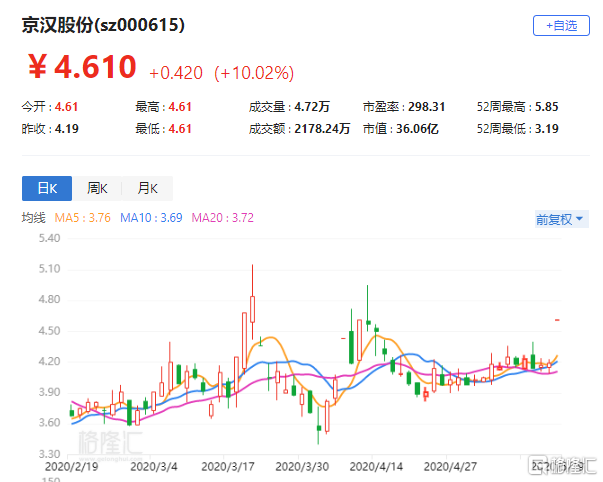Switch to the 月K monthly chart tab

[148, 188]
